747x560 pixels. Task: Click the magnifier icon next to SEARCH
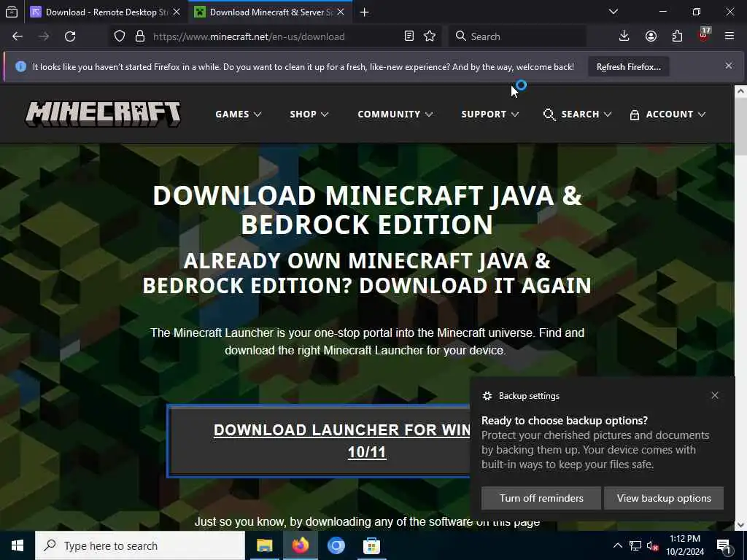549,114
